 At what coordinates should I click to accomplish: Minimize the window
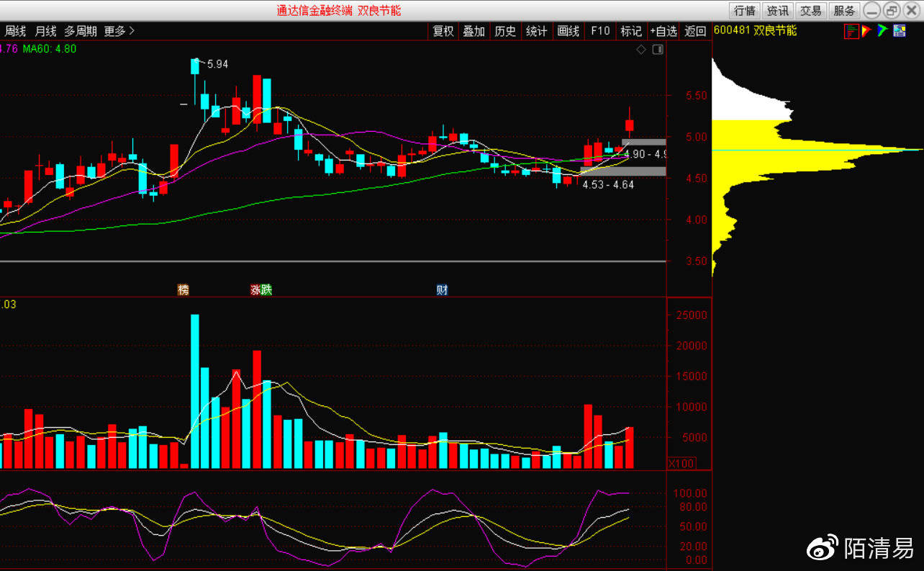pos(872,11)
